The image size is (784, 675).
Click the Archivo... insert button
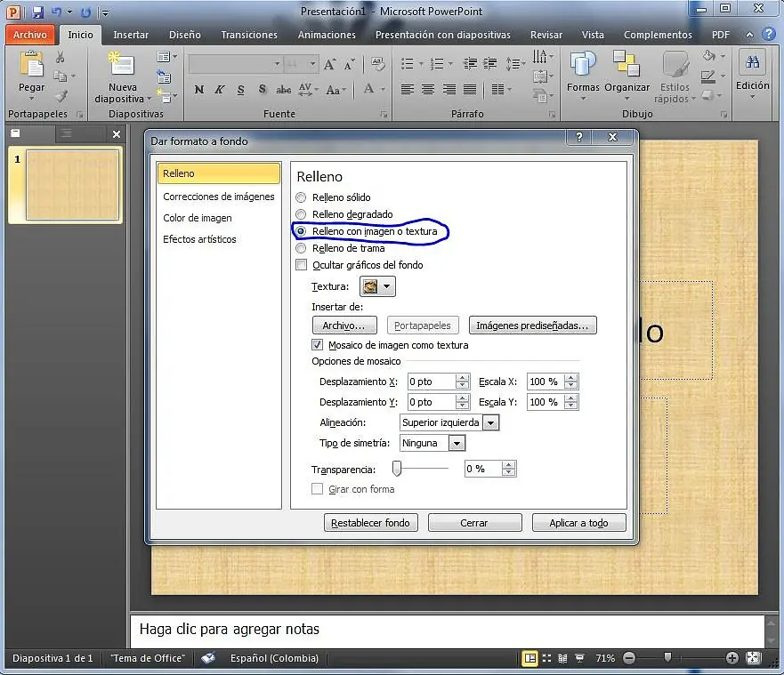344,325
